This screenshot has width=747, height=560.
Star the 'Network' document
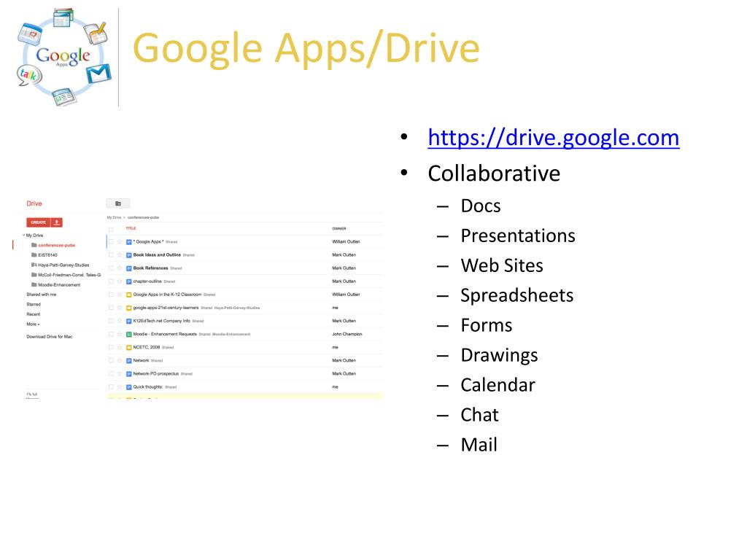point(120,360)
